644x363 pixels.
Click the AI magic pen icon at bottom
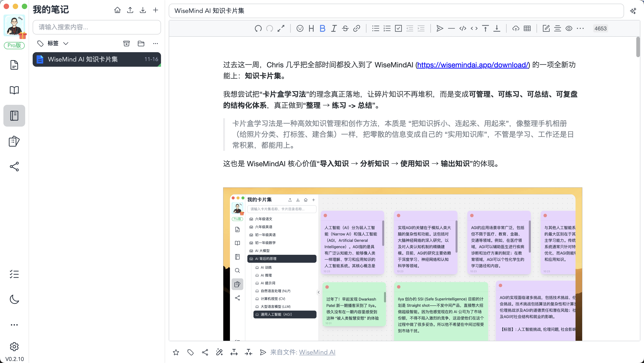(x=219, y=352)
